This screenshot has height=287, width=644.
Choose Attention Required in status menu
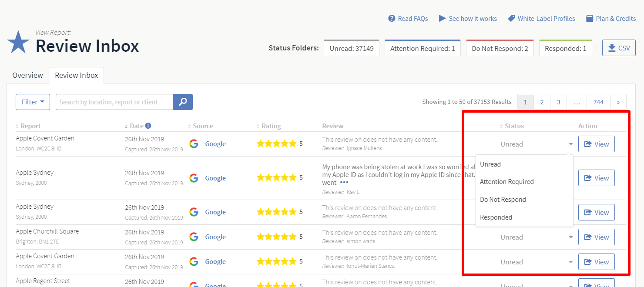point(524,182)
